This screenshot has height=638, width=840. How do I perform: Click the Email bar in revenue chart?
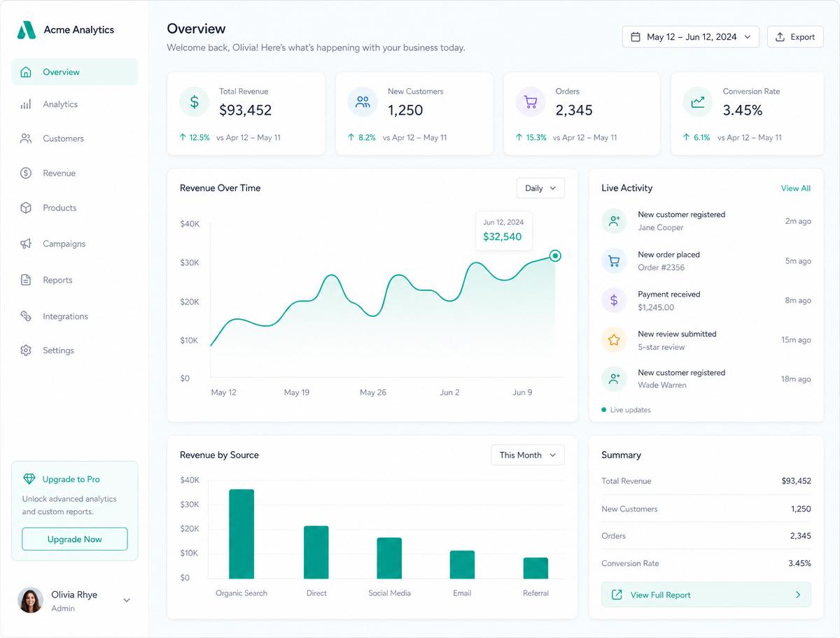click(462, 565)
